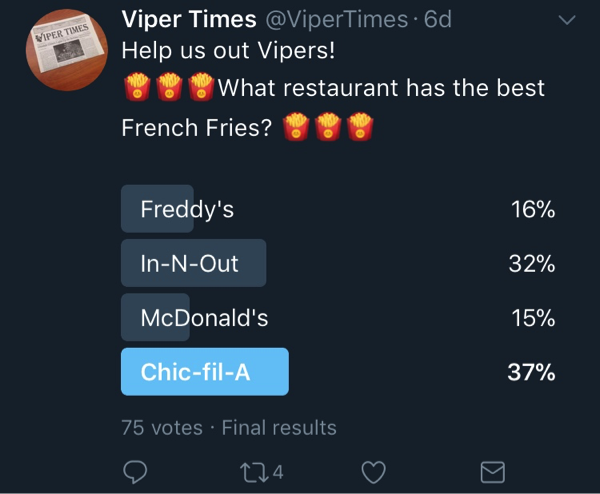Click the @ViperTimes handle
The image size is (600, 494).
337,20
